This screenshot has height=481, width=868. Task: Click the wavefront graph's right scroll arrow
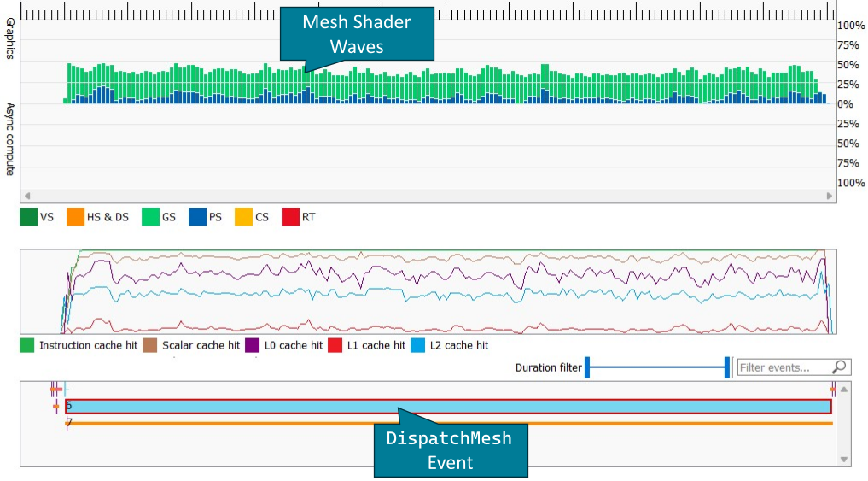pyautogui.click(x=829, y=196)
